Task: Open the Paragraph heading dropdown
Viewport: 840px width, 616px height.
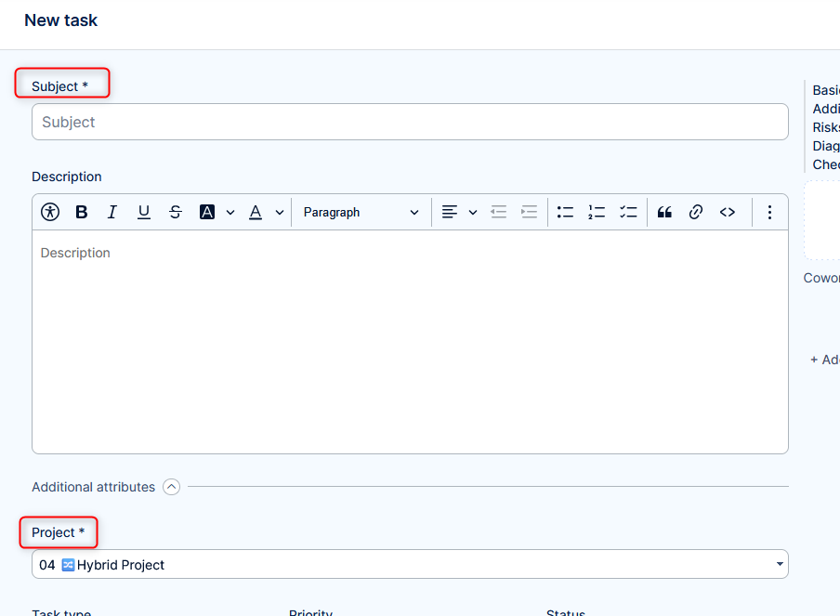Action: click(361, 212)
